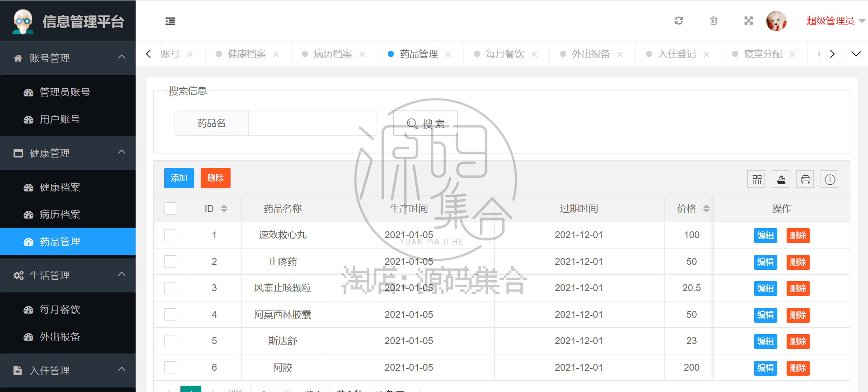
Task: Close the 寝室分配 tab
Action: click(x=792, y=54)
